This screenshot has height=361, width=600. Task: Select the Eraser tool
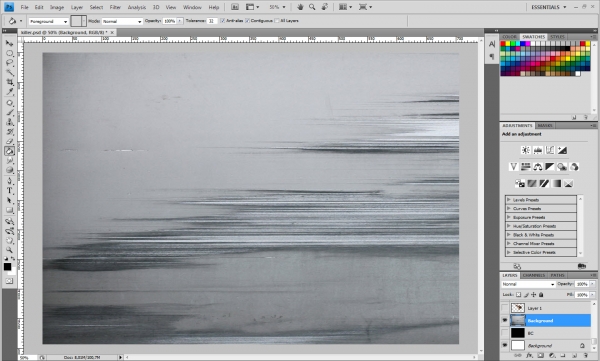pos(10,141)
